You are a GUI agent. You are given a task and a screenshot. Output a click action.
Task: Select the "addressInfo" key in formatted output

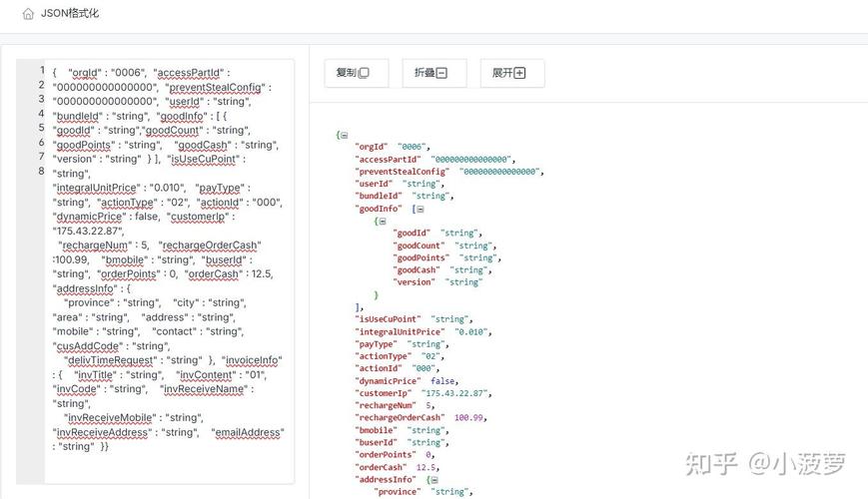386,480
